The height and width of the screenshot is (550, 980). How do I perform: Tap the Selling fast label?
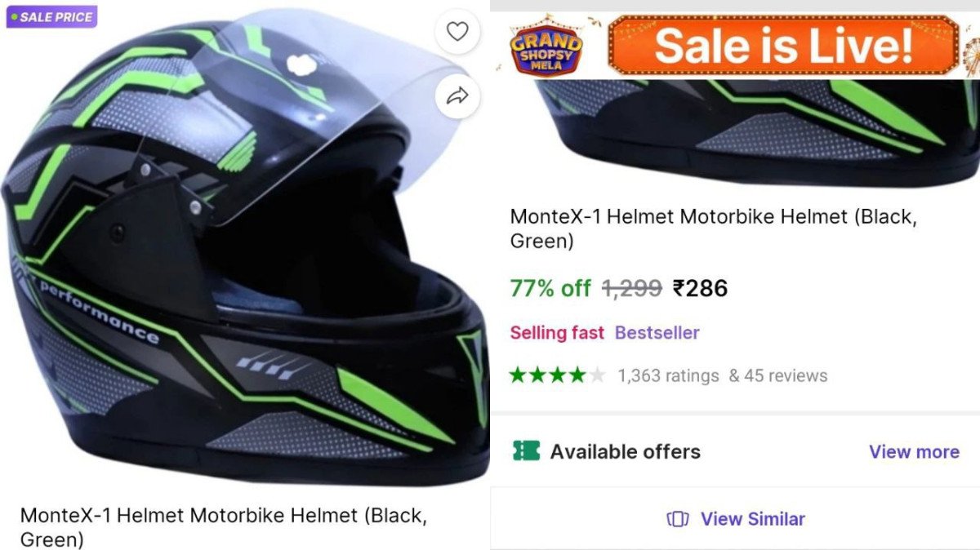557,333
